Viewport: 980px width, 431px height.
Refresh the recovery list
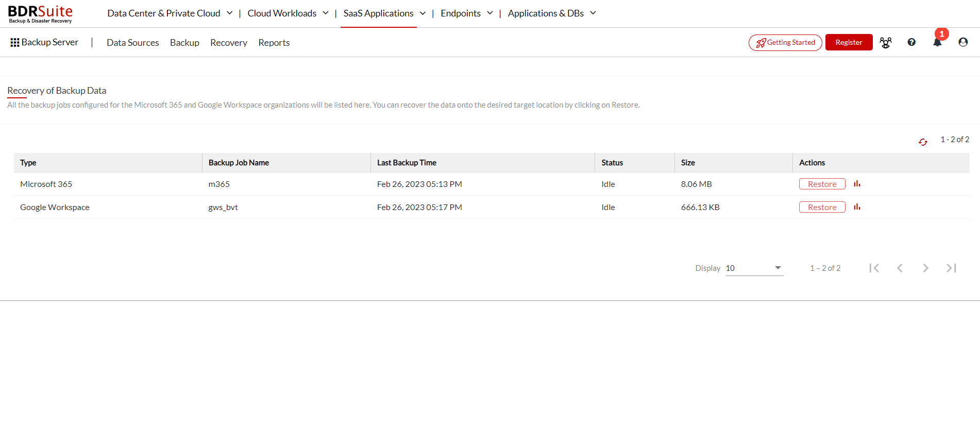(923, 142)
